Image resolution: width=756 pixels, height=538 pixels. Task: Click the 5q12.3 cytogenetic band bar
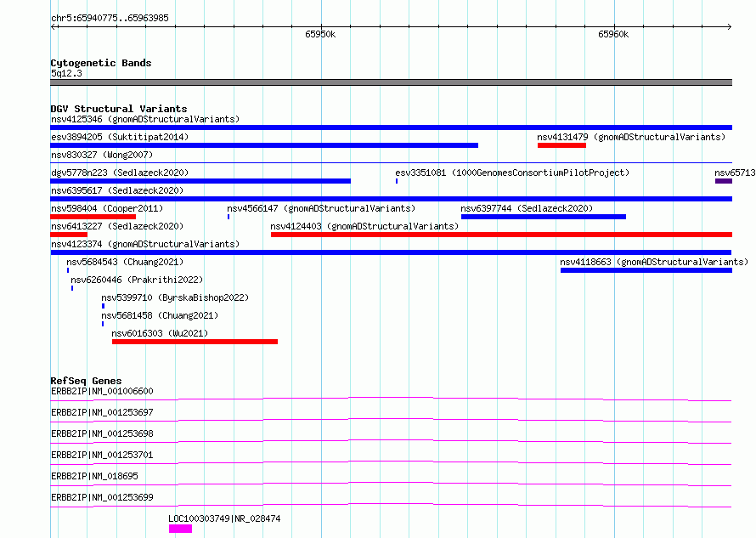click(391, 82)
